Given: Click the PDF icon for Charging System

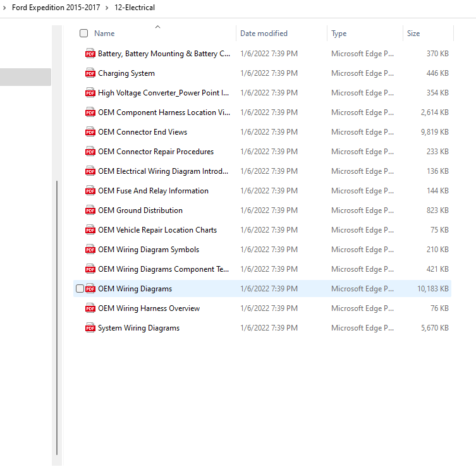Looking at the screenshot, I should point(90,73).
